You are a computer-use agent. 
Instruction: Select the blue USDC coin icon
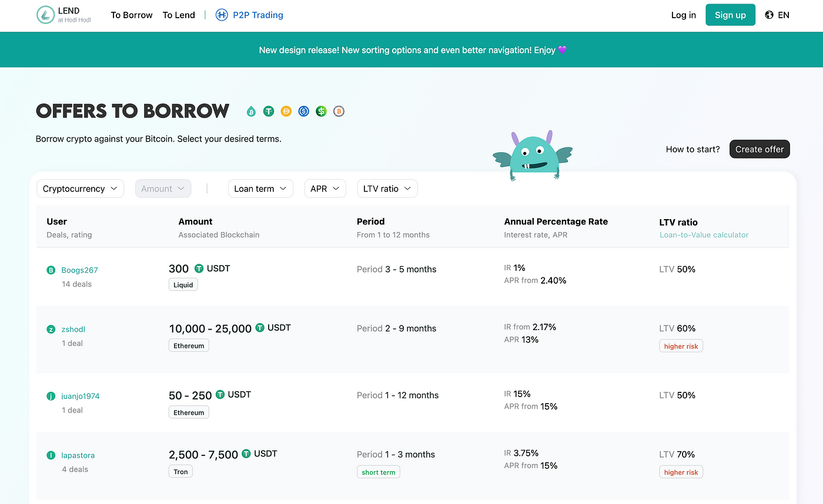pos(303,110)
